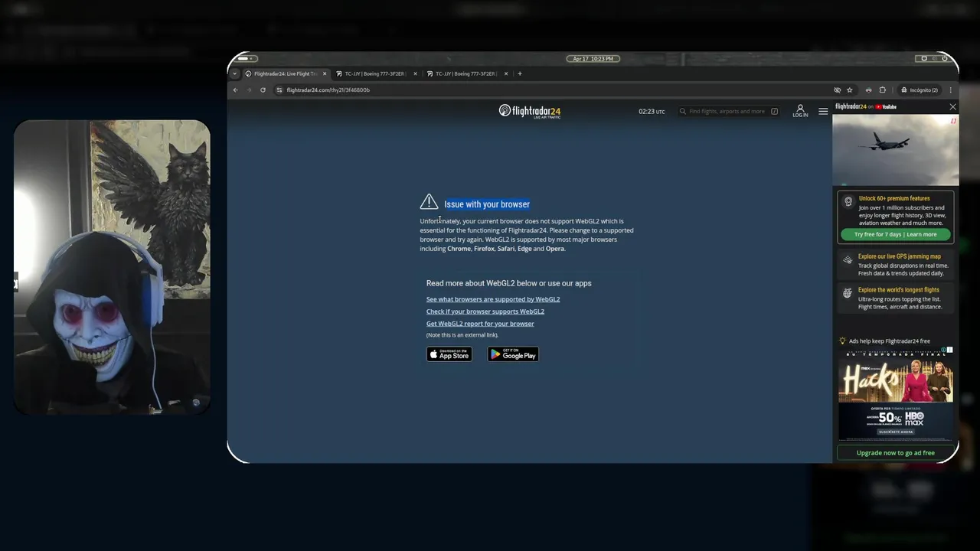Click the Apr 17 10:23 PM clock

click(593, 58)
